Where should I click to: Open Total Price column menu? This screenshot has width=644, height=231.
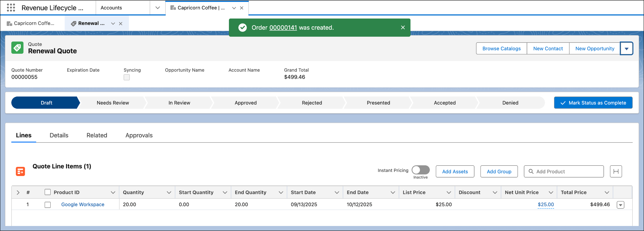(x=607, y=192)
